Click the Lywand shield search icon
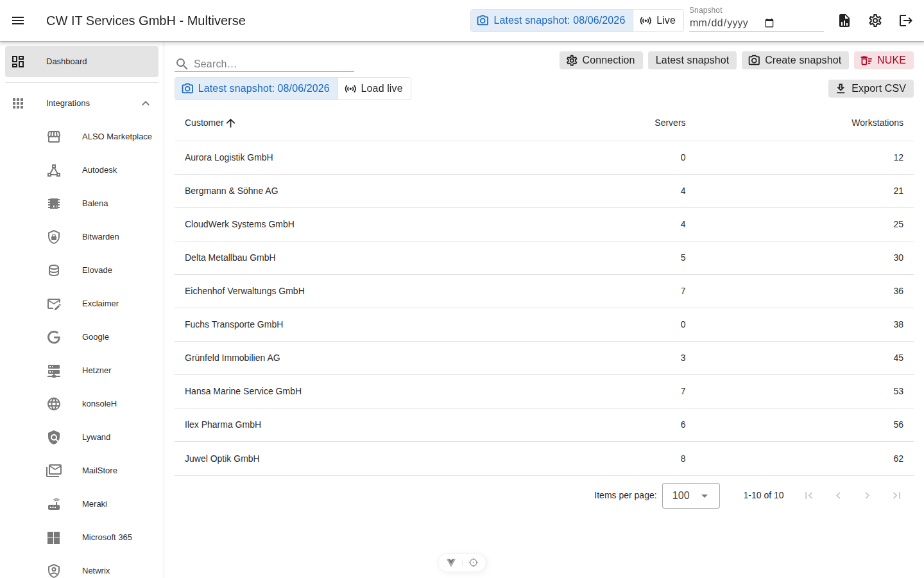Viewport: 924px width, 578px height. (54, 437)
